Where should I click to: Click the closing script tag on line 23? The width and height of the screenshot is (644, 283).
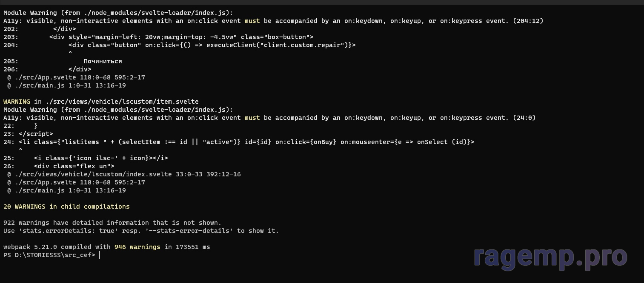[x=36, y=134]
